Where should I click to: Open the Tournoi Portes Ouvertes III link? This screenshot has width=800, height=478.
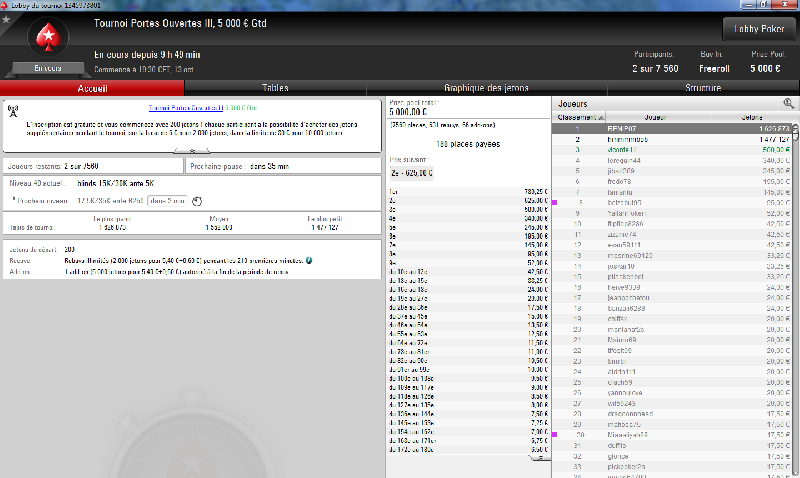click(186, 108)
